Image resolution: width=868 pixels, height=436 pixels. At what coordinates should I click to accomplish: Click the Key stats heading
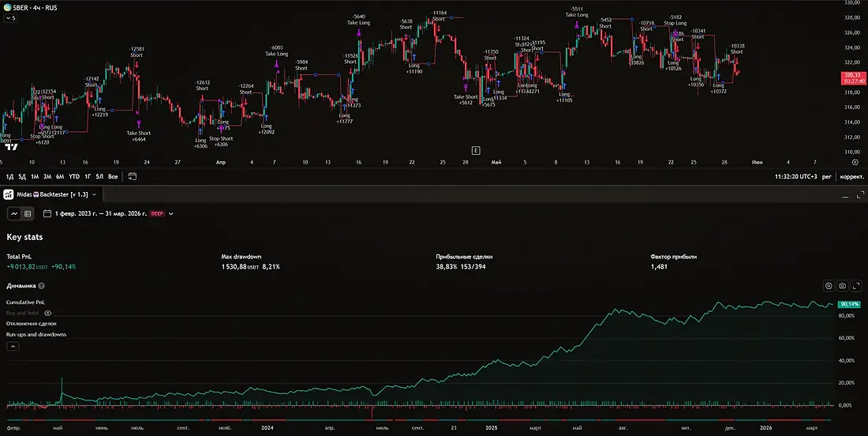[x=24, y=237]
